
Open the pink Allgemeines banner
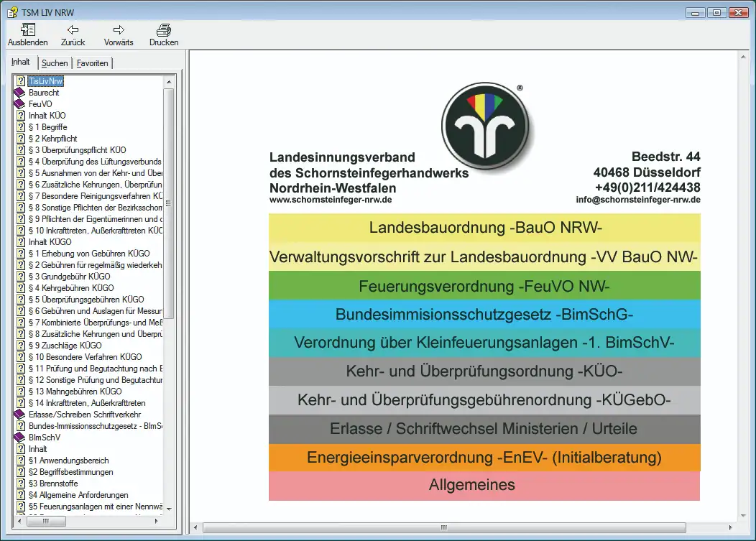(x=484, y=486)
